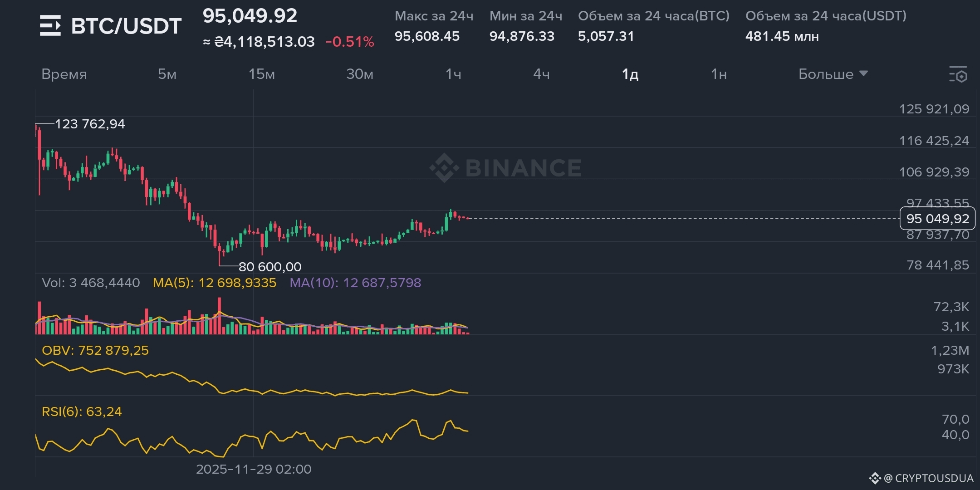Open the pair list menu icon

50,25
